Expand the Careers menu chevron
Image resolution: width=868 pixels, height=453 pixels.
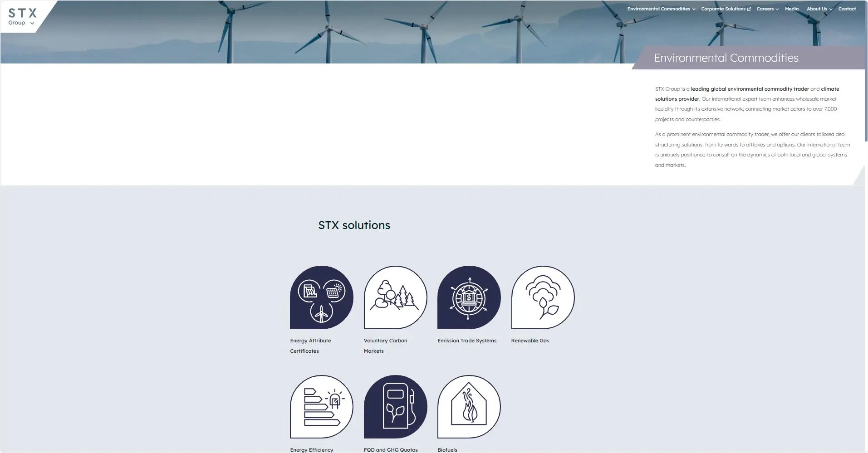pos(777,9)
